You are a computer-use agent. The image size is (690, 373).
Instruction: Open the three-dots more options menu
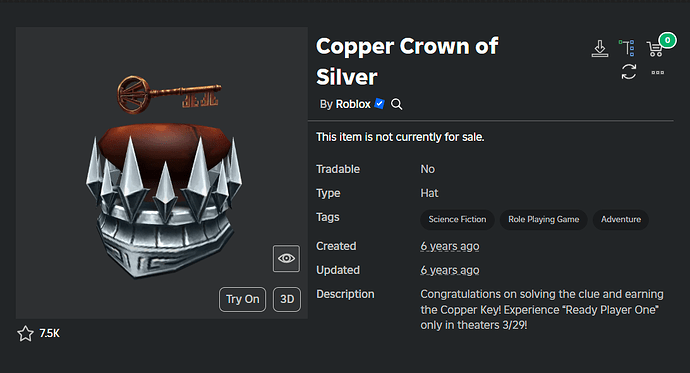point(657,73)
